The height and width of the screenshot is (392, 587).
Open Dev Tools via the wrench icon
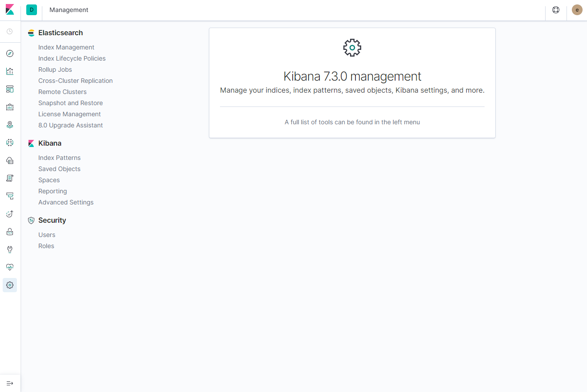tap(10, 249)
